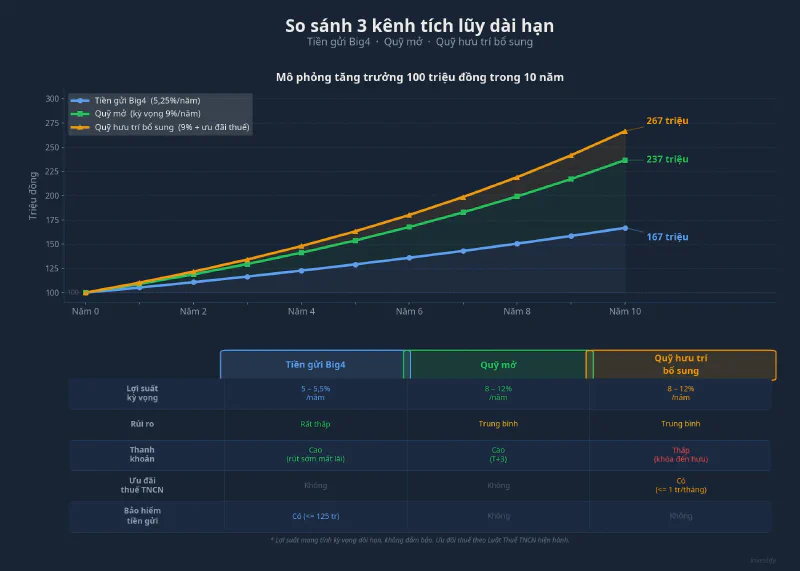Click the green square marker at Năm 6
Image resolution: width=800 pixels, height=571 pixels.
pyautogui.click(x=409, y=227)
